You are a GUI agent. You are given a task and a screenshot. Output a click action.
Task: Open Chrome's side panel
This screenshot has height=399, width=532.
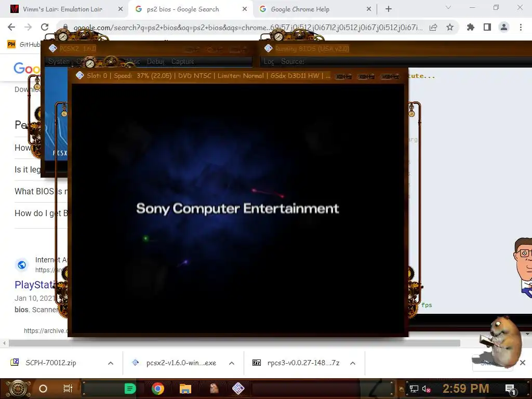(487, 27)
